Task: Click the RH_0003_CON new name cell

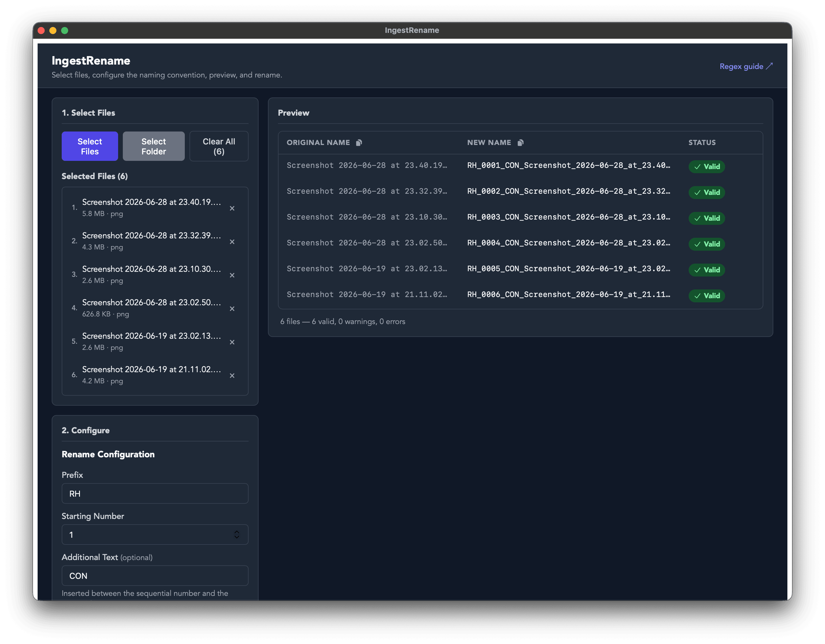Action: click(569, 217)
